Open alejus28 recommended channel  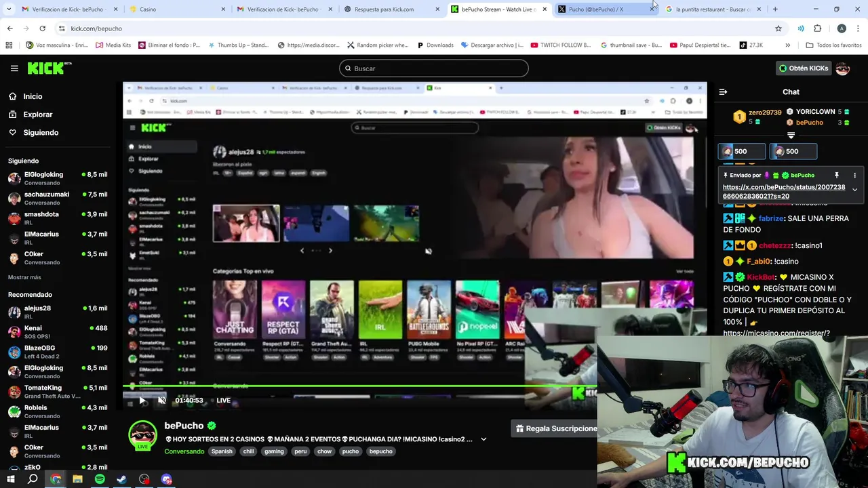(x=58, y=312)
